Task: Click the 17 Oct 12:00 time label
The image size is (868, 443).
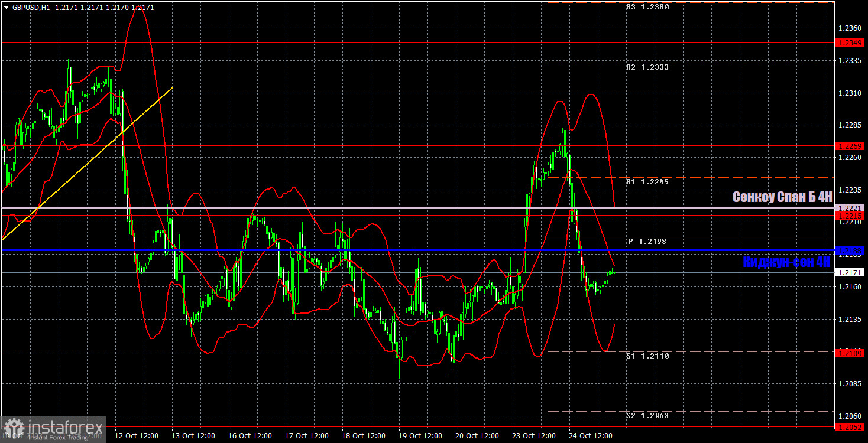Action: 306,436
